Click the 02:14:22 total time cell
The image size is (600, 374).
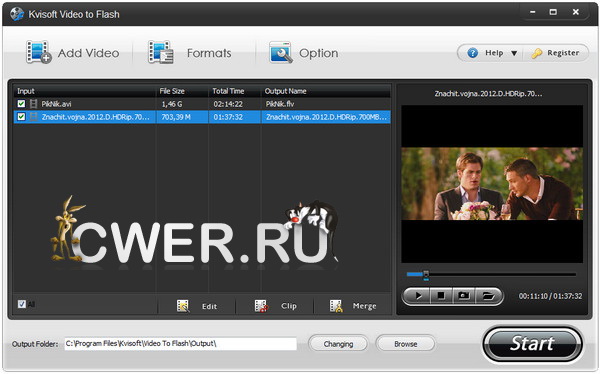pos(228,104)
